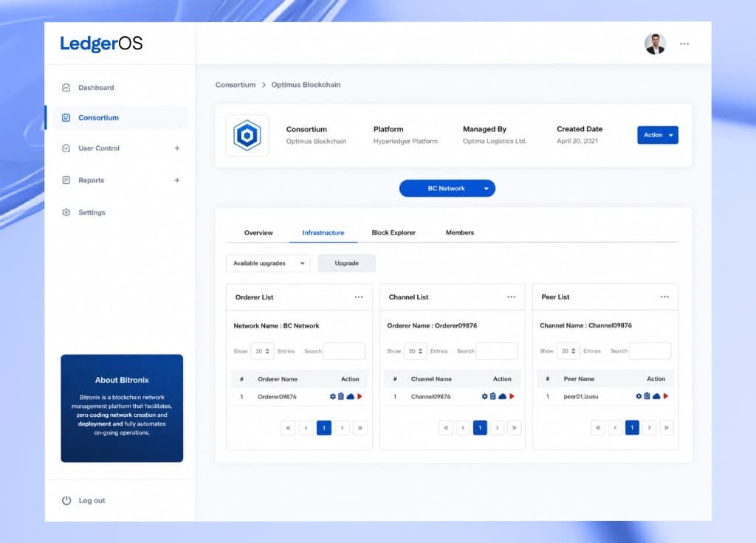
Task: Open Settings in the sidebar
Action: click(x=92, y=212)
